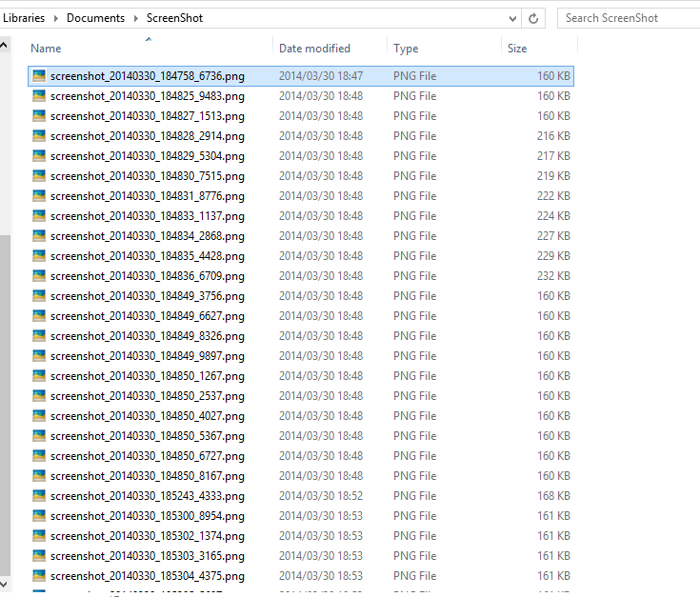Click image icon of screenshot_20140330_185243_4333.png

[39, 496]
